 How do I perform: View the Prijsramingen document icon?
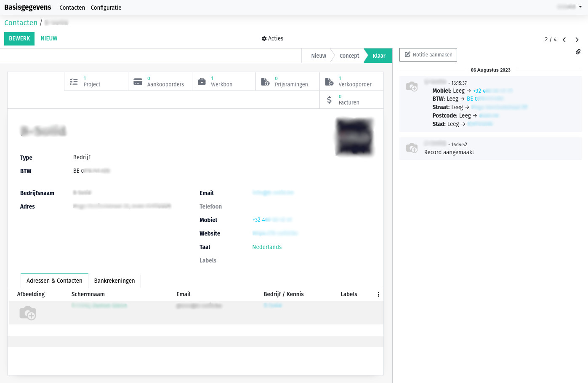(x=266, y=81)
